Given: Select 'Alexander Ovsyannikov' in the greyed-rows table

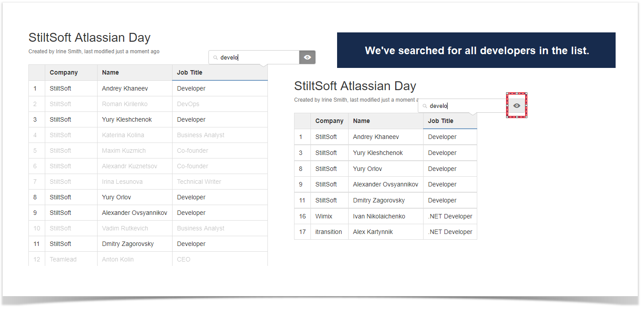Looking at the screenshot, I should tap(135, 213).
